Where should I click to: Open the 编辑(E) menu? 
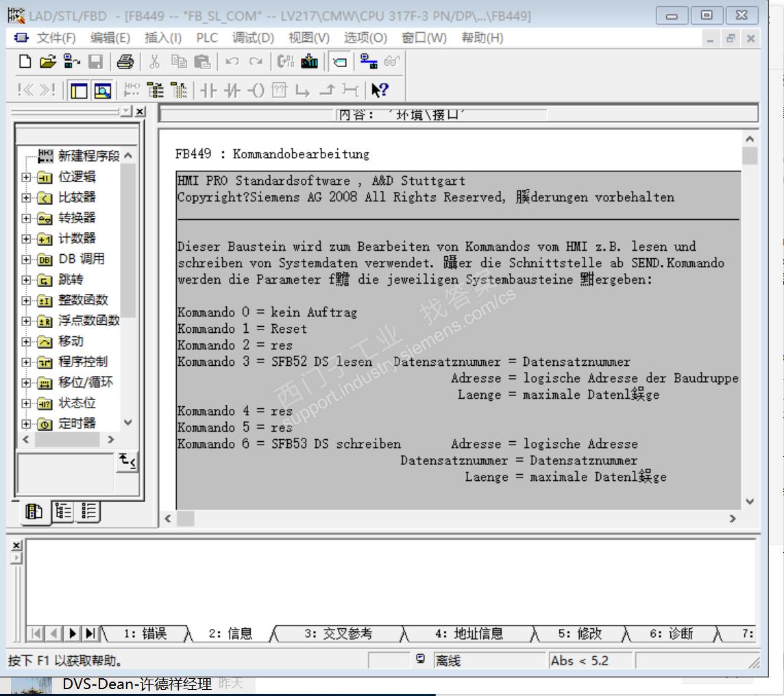[110, 38]
